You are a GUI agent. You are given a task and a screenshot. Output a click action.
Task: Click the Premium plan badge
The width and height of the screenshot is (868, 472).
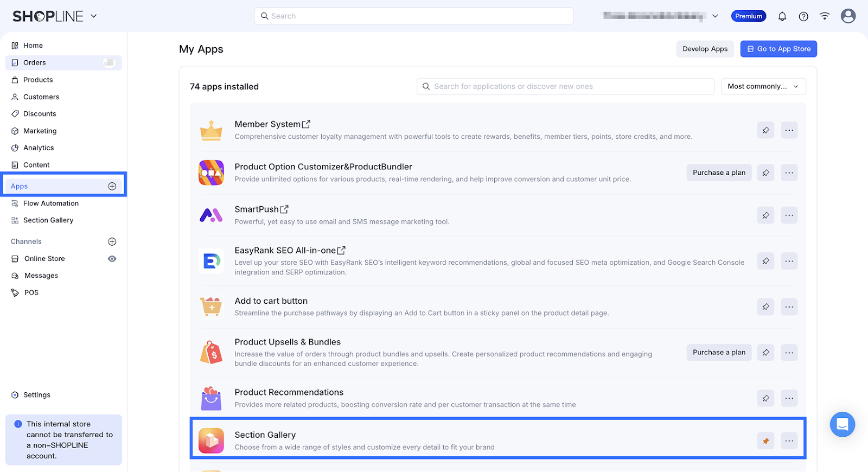[x=749, y=16]
